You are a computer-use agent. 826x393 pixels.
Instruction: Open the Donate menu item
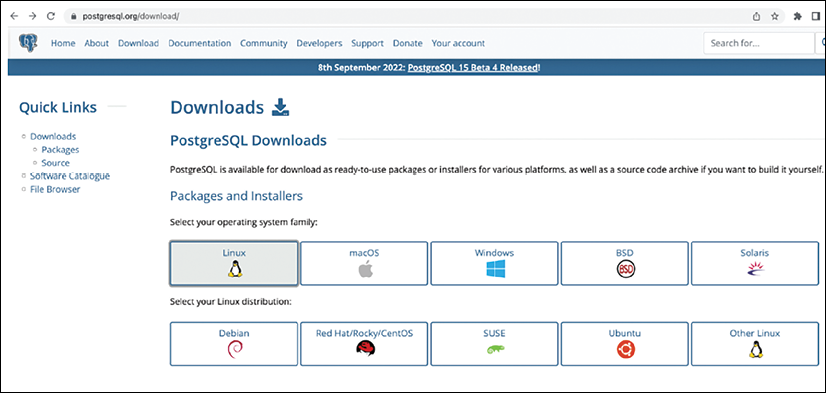[x=408, y=43]
